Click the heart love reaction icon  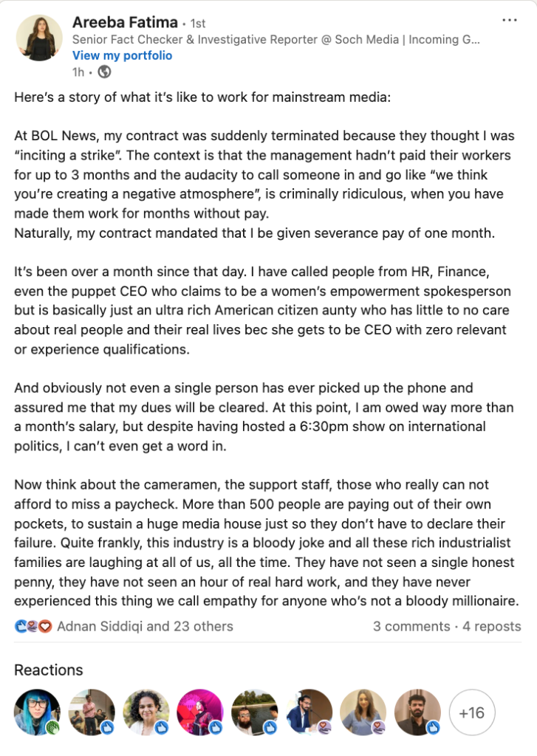(x=45, y=626)
